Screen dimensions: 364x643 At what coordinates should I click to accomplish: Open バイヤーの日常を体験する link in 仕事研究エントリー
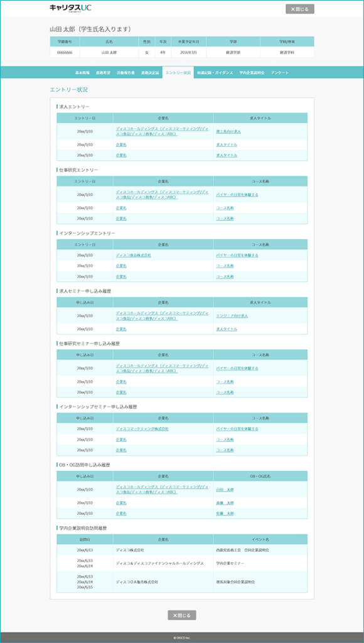pos(237,195)
